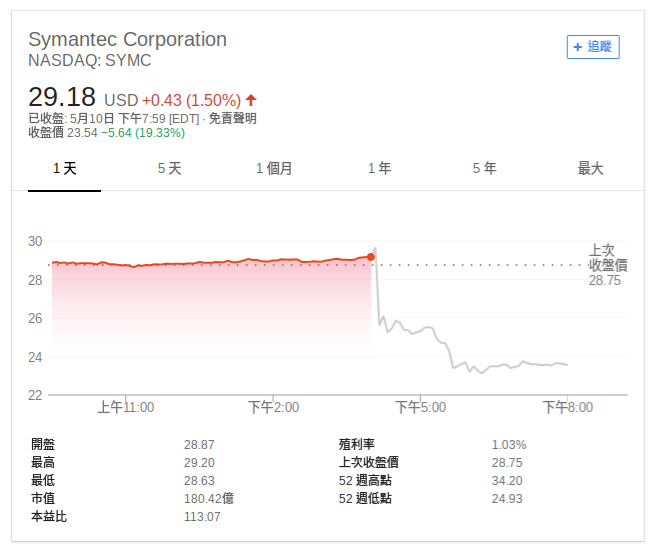Screen dimensions: 654x551
Task: Select the 1 天 tab
Action: (x=65, y=168)
